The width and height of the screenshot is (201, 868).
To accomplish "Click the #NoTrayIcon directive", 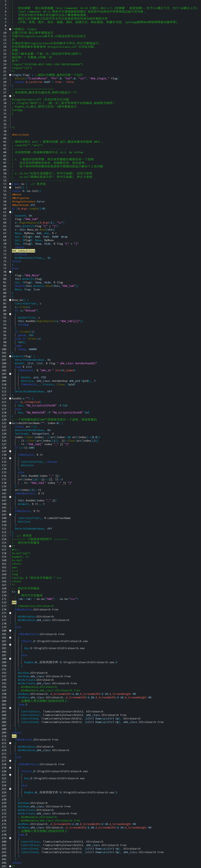I will click(20, 198).
